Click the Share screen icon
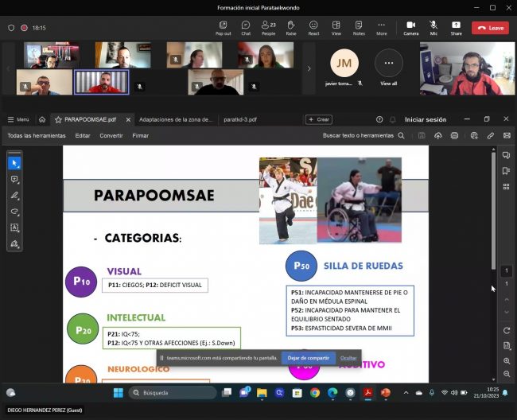This screenshot has height=420, width=517. point(456,27)
